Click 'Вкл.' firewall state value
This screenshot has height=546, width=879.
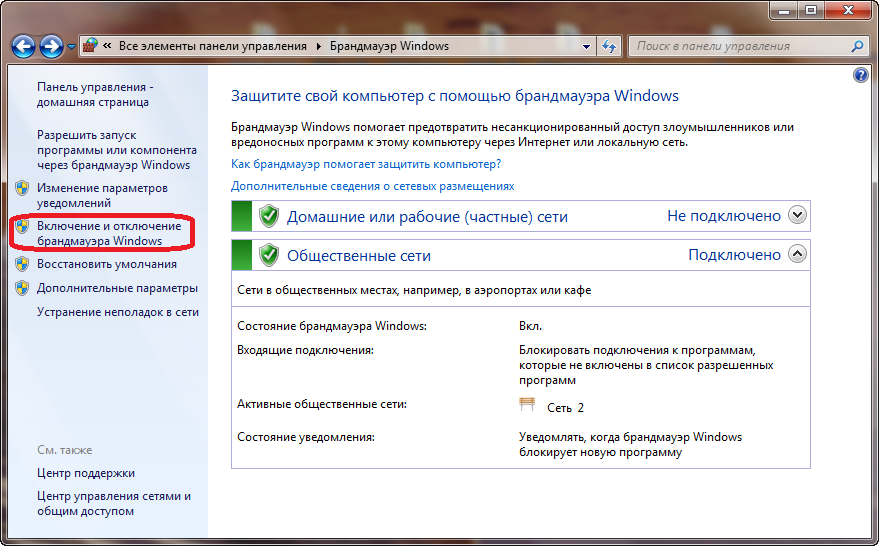tap(530, 326)
